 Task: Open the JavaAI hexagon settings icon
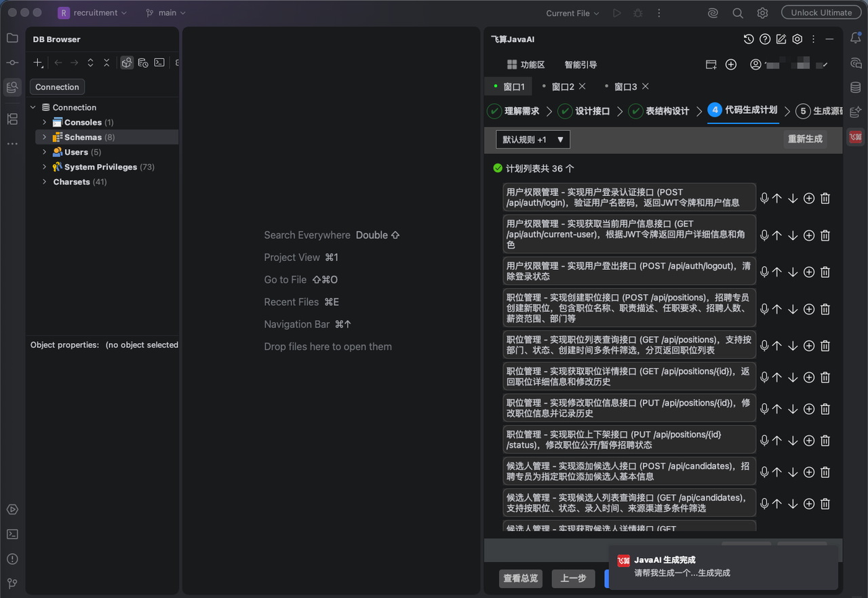[x=797, y=39]
